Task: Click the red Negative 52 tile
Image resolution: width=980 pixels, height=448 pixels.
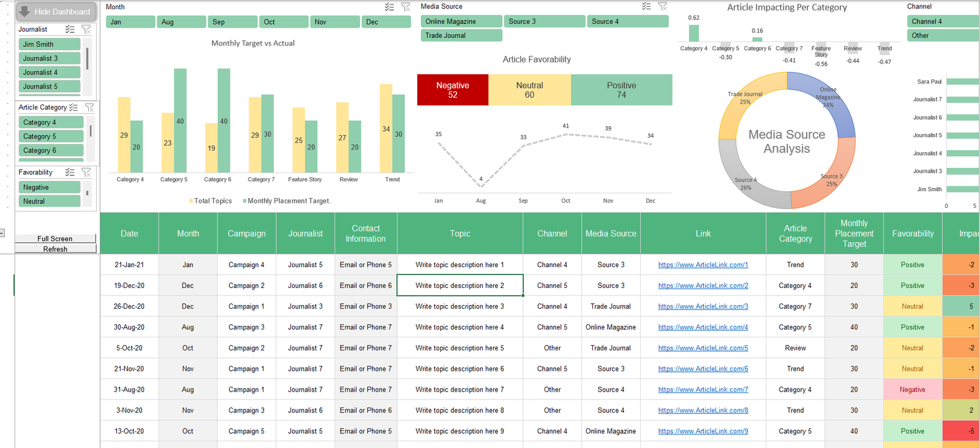Action: click(x=453, y=90)
